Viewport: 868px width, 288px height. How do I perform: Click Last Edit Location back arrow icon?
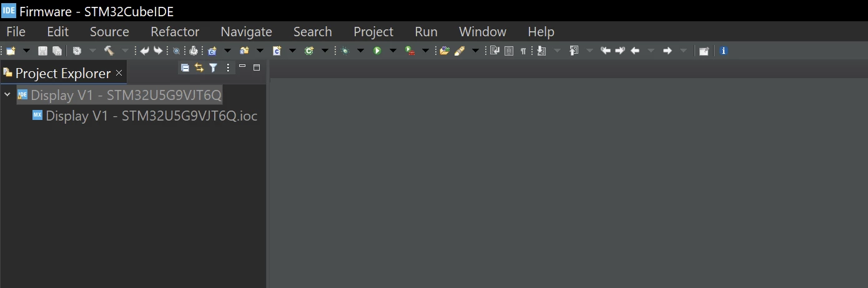tap(605, 51)
